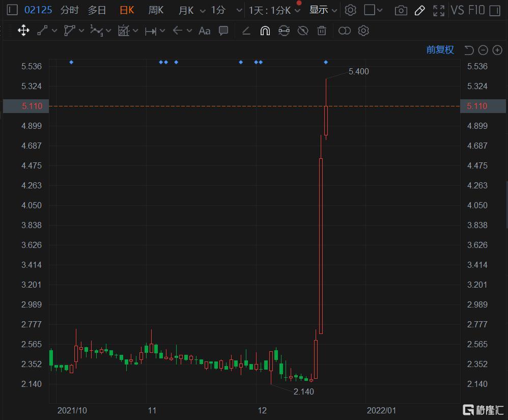Delete drawings with the trash icon
Screen dimensions: 508x420
pos(322,31)
